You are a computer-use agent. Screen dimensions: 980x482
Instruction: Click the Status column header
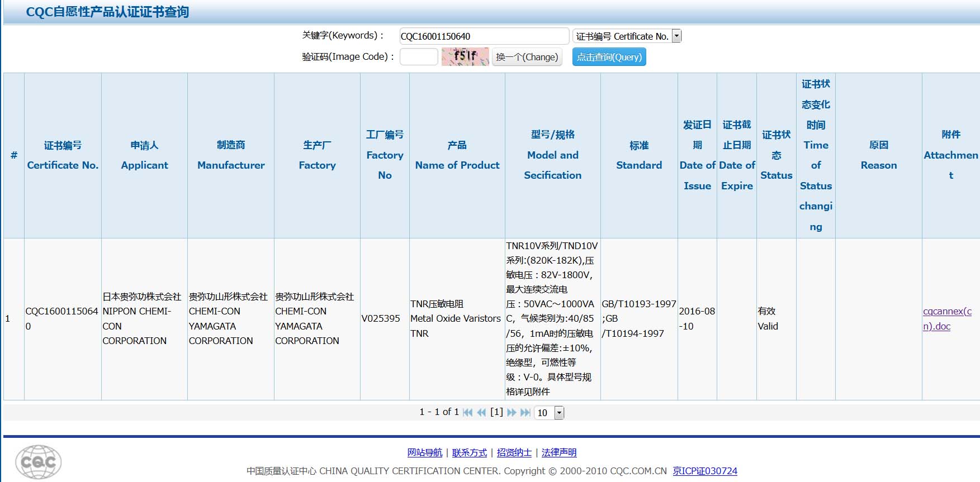tap(777, 155)
